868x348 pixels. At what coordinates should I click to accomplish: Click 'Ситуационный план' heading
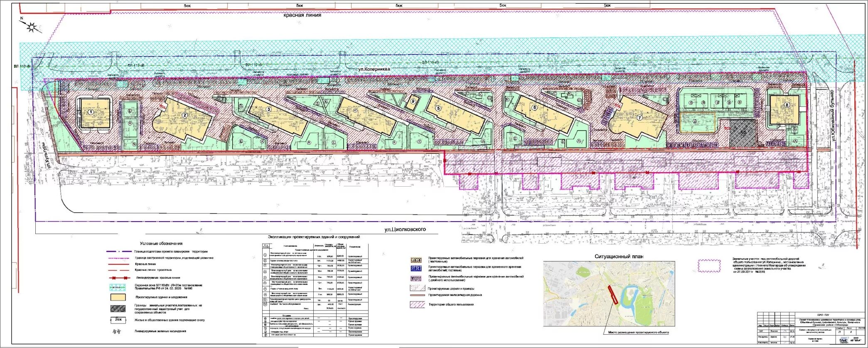[x=619, y=257]
